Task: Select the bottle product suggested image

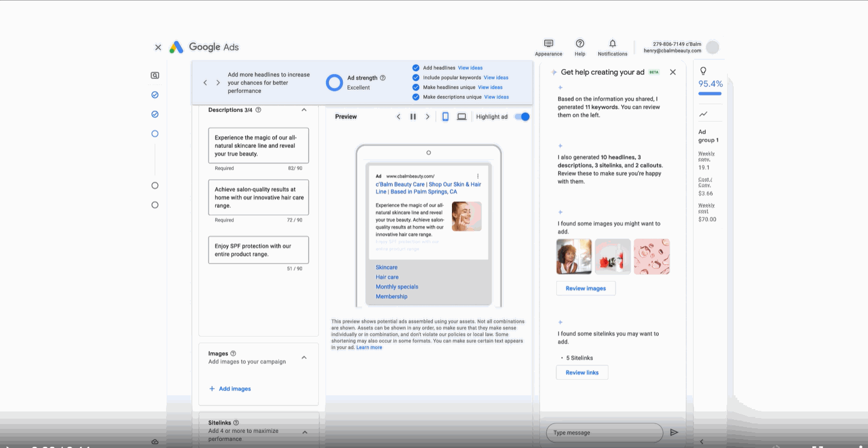Action: click(613, 256)
